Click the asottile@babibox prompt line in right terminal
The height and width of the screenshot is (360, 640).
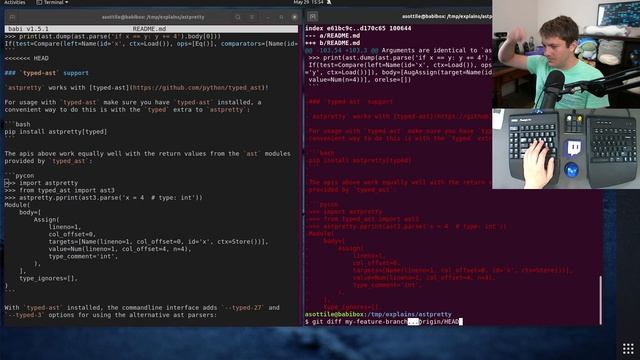click(378, 315)
